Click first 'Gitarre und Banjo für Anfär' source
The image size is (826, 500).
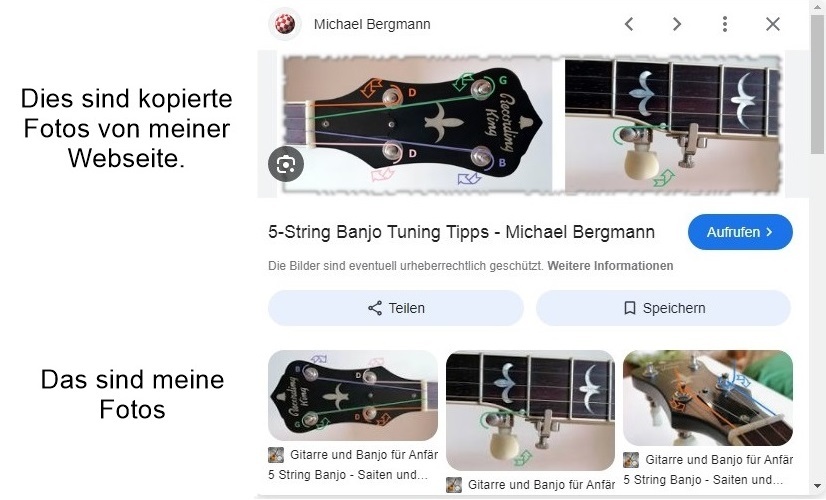click(363, 455)
